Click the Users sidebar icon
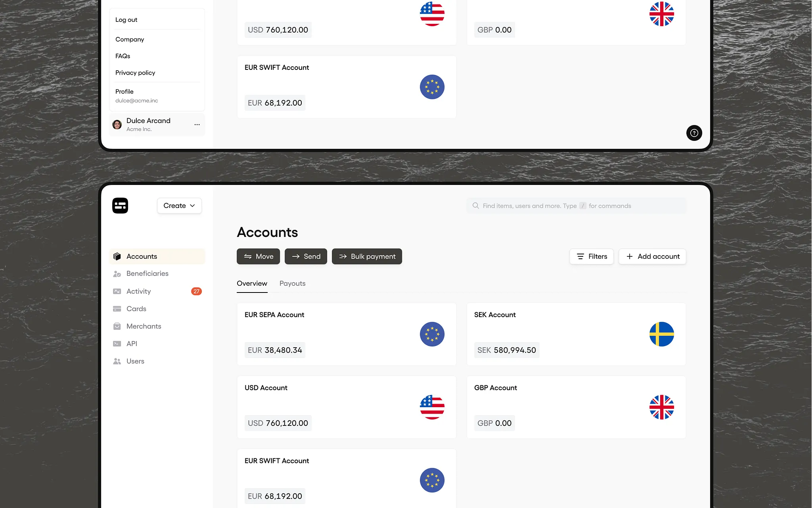Image resolution: width=812 pixels, height=508 pixels. pos(117,361)
